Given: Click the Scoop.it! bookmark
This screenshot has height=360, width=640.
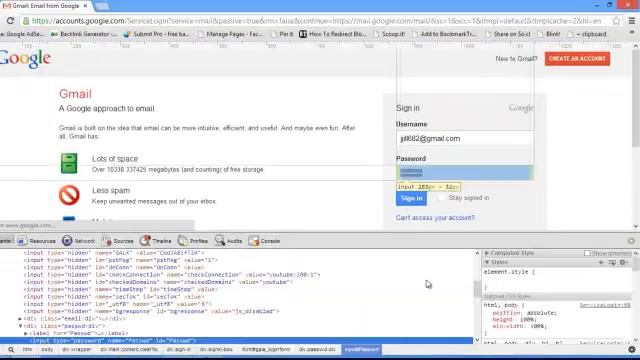Looking at the screenshot, I should [x=389, y=34].
